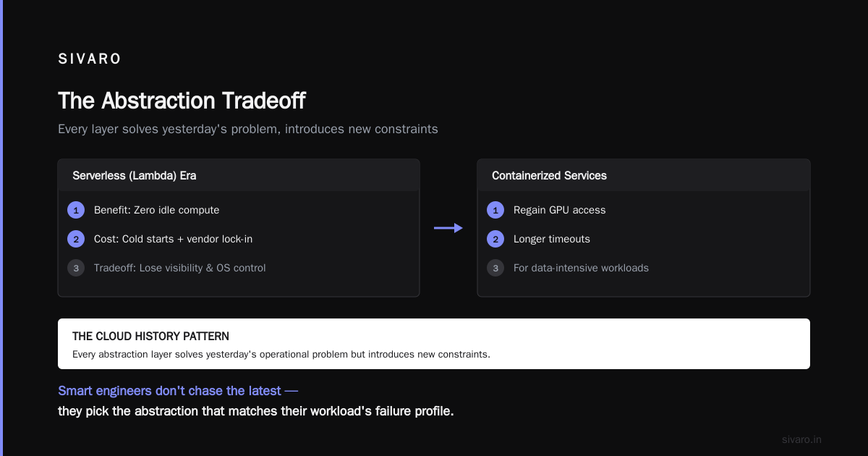Select the Serverless (Lambda) Era card header

239,175
